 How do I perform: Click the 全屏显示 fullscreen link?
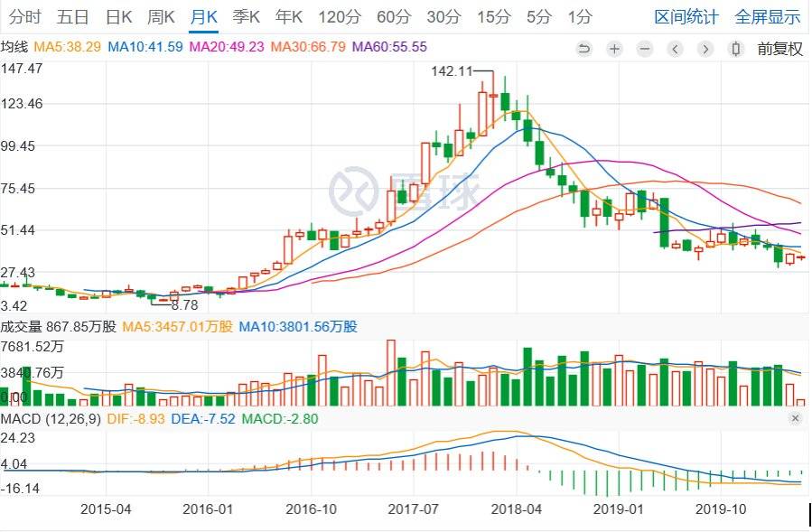point(768,16)
